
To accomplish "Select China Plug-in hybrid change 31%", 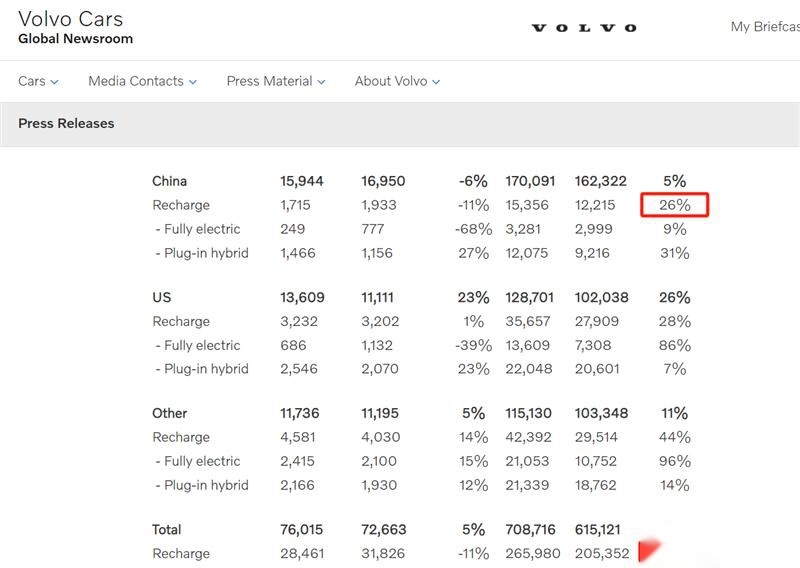I will pyautogui.click(x=674, y=253).
